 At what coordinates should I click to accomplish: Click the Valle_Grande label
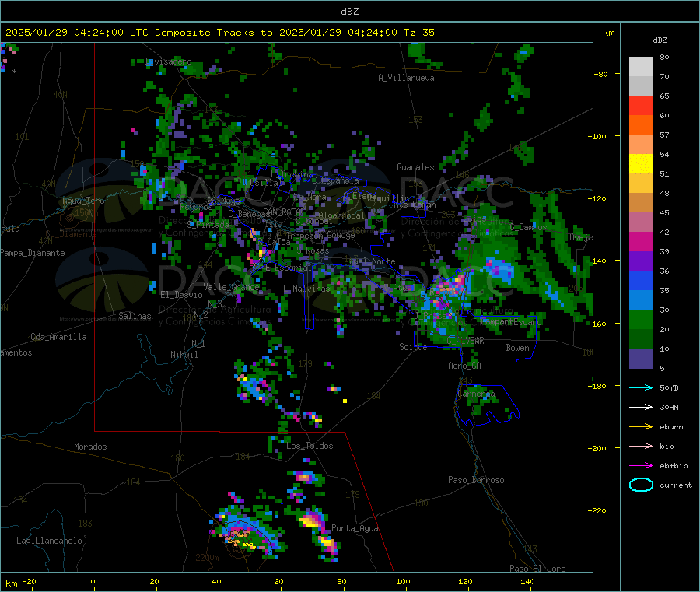pos(231,287)
